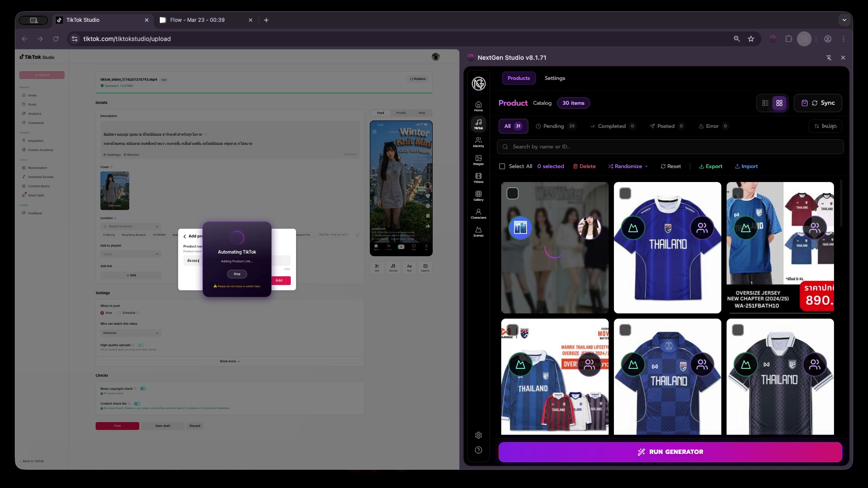The width and height of the screenshot is (868, 488).
Task: Switch product catalog to list view
Action: coord(765,103)
